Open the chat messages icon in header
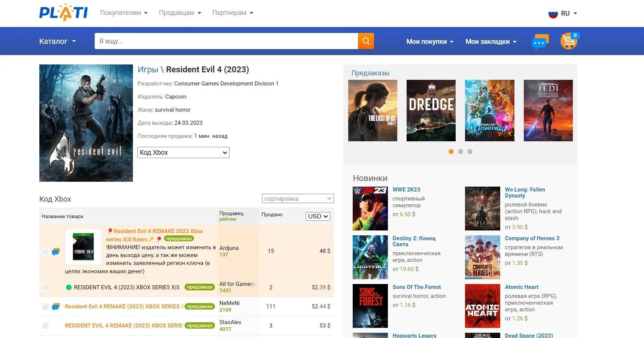 [540, 42]
